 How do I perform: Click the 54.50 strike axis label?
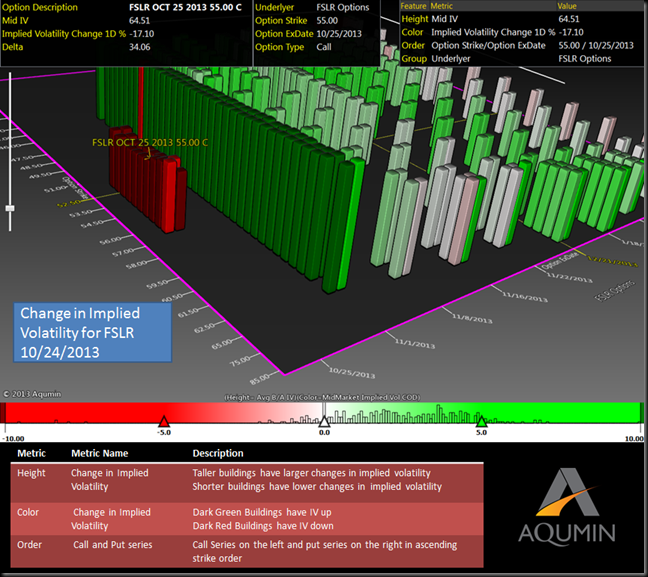92,224
